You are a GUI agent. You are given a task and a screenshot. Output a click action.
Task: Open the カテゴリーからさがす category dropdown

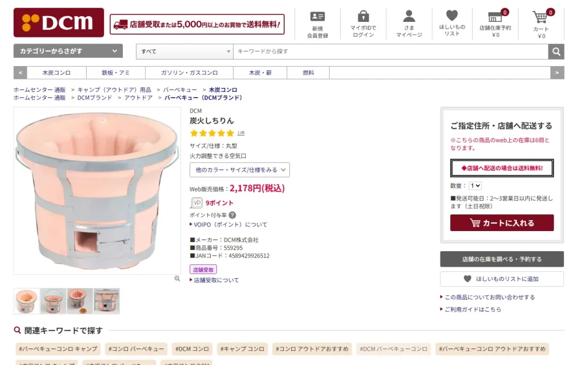pyautogui.click(x=68, y=51)
